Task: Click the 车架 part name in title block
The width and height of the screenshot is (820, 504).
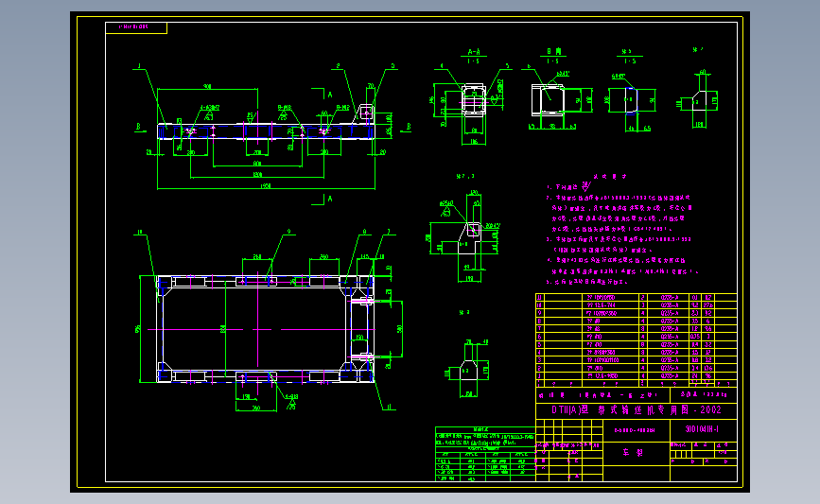Action: coord(634,453)
